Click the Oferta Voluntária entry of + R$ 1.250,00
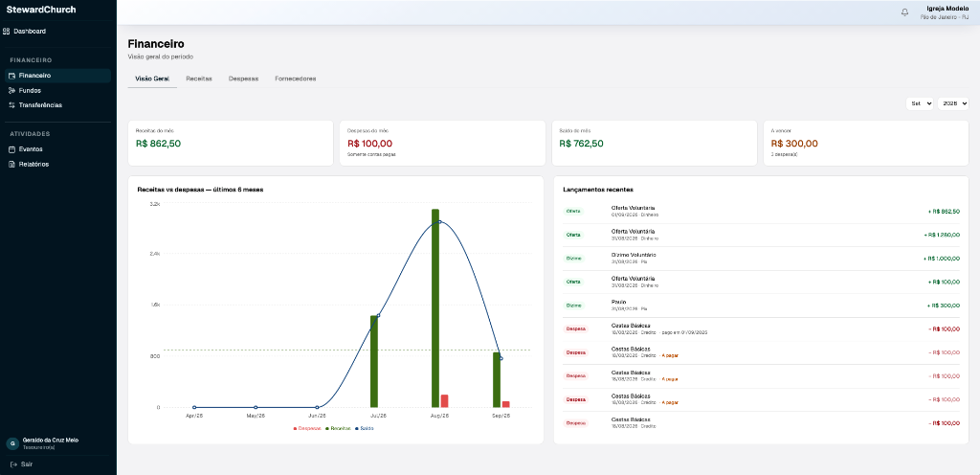Screen dimensions: 980x475 [761, 235]
